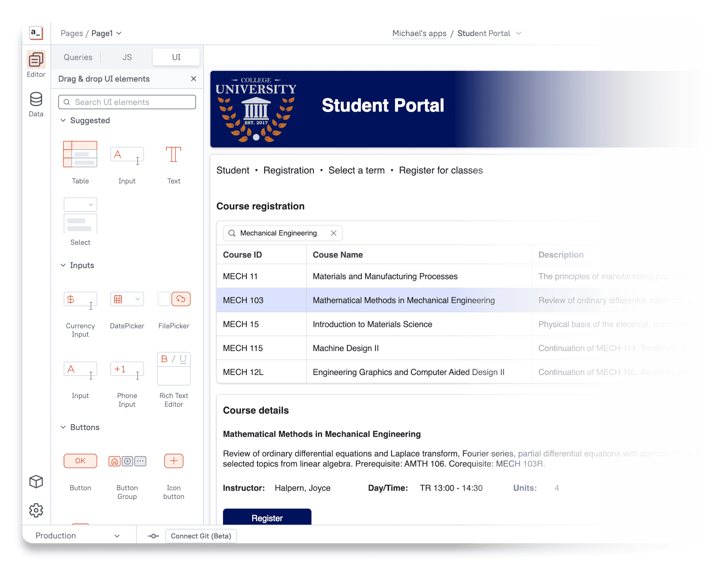The height and width of the screenshot is (566, 728).
Task: Clear the Mechanical Engineering search text
Action: pos(334,233)
